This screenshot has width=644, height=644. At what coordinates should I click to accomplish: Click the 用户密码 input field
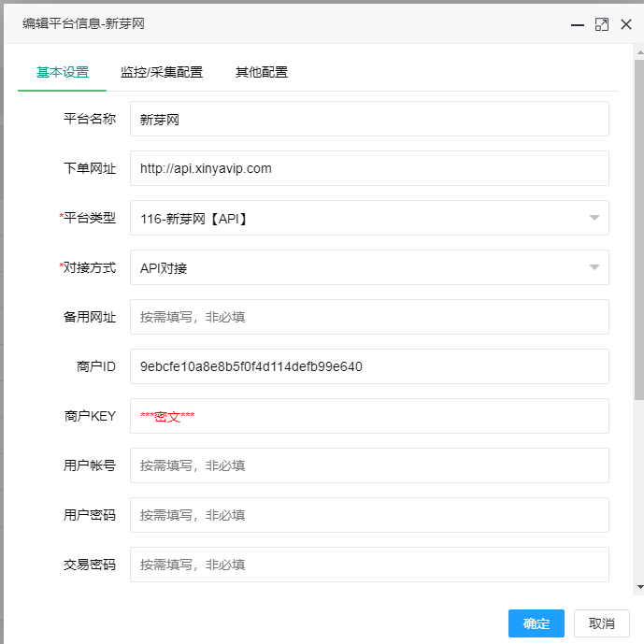click(369, 515)
